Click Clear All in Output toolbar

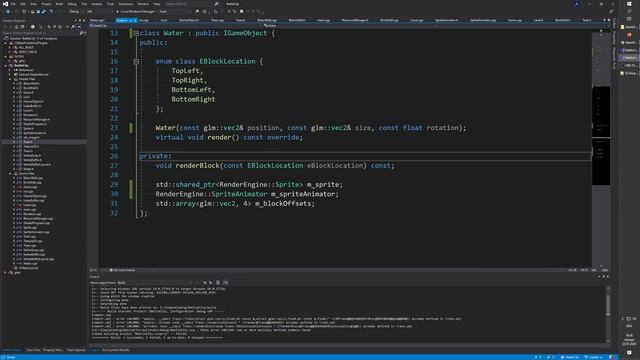[218, 282]
